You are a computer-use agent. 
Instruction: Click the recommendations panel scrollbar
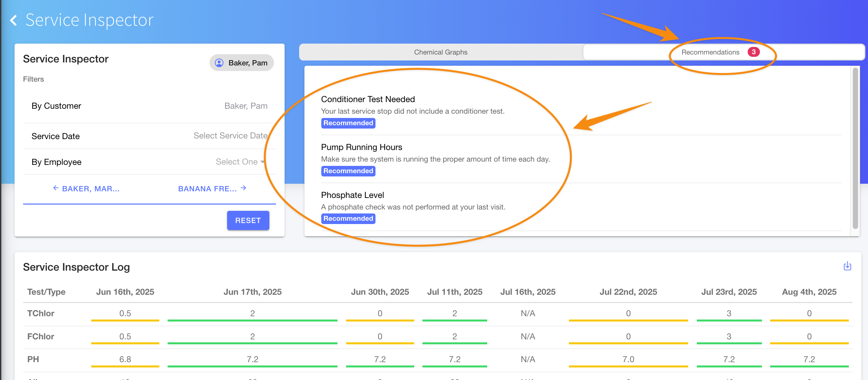(x=855, y=148)
